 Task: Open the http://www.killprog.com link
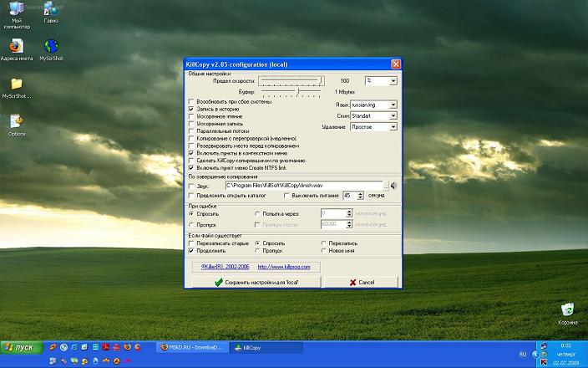(284, 267)
